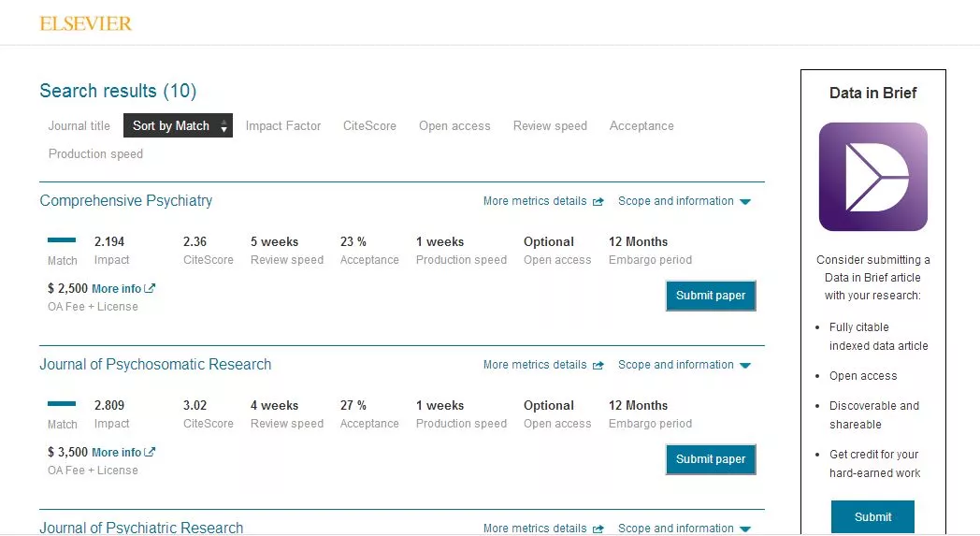Submit paper to Journal of Psychosomatic Research
The height and width of the screenshot is (536, 980).
(x=711, y=459)
